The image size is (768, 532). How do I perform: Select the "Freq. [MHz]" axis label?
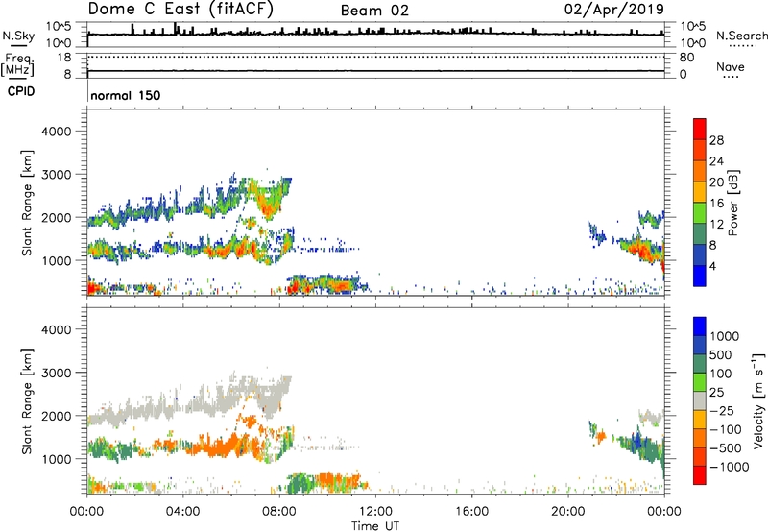pos(17,65)
